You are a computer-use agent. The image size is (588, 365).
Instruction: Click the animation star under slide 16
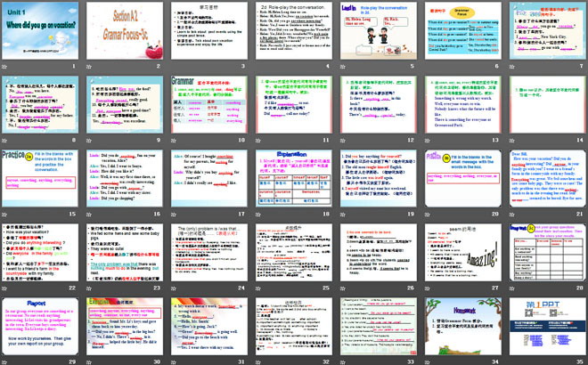tap(89, 215)
